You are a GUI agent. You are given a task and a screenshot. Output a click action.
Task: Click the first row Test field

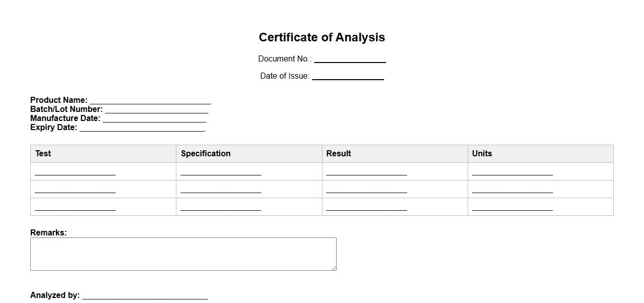pyautogui.click(x=75, y=171)
